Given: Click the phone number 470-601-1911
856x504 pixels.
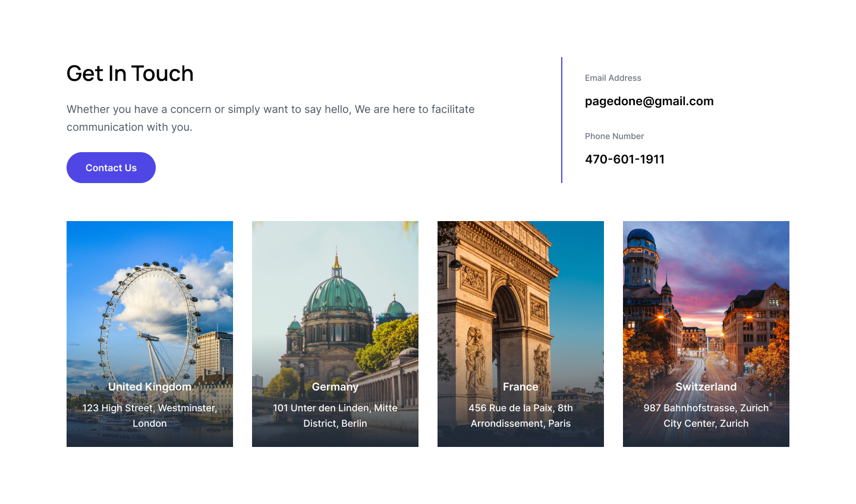Looking at the screenshot, I should 625,159.
